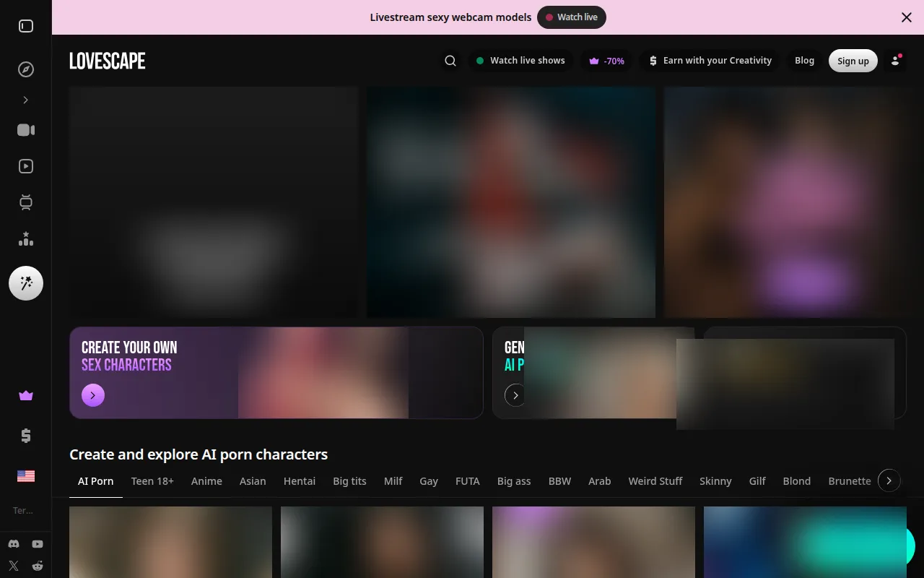Click "Watch live shows" in header
The width and height of the screenshot is (924, 578).
pyautogui.click(x=520, y=61)
